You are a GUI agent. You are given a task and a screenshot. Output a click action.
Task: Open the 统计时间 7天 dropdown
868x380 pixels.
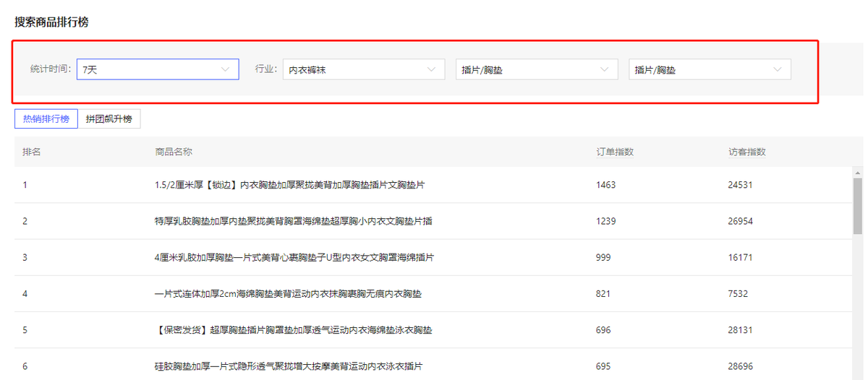(x=158, y=69)
